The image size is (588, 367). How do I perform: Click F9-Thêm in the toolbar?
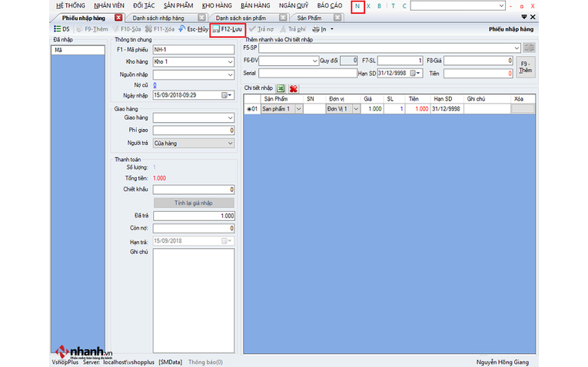point(92,29)
